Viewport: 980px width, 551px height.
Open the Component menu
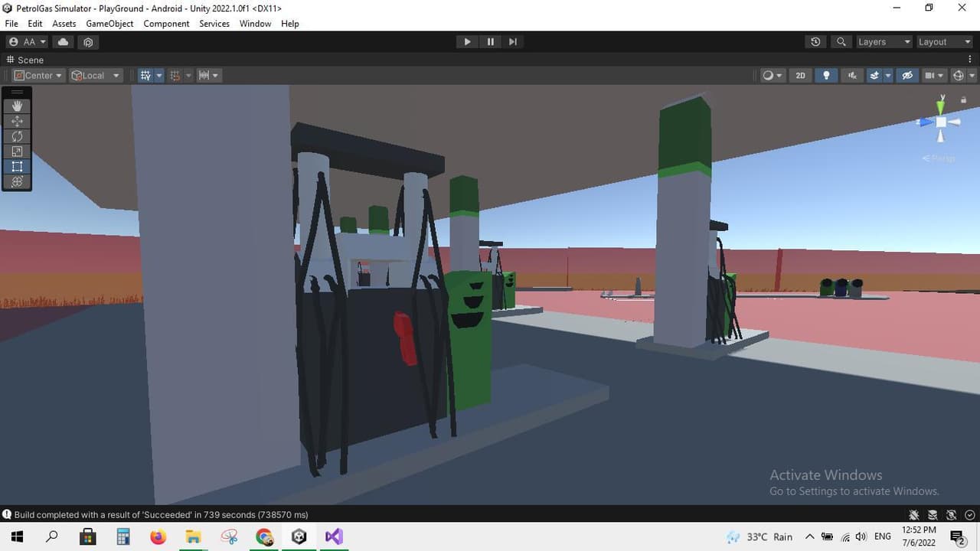point(166,24)
